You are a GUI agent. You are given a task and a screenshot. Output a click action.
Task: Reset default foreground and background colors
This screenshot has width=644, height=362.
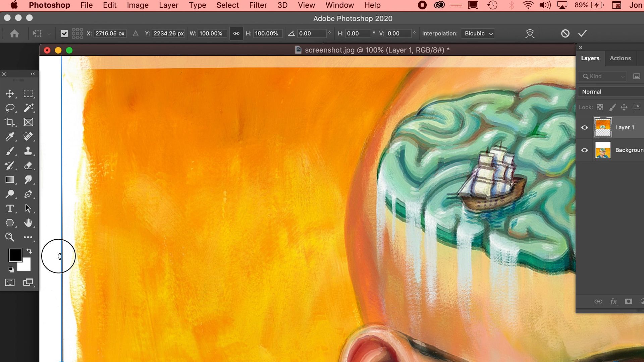11,269
